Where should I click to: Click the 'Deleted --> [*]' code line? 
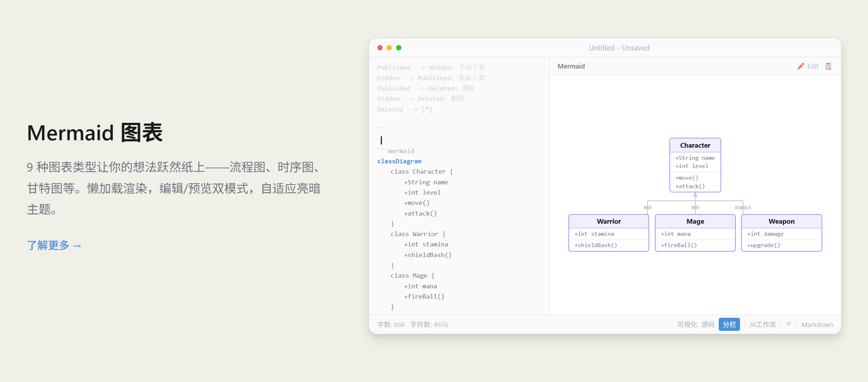point(405,109)
